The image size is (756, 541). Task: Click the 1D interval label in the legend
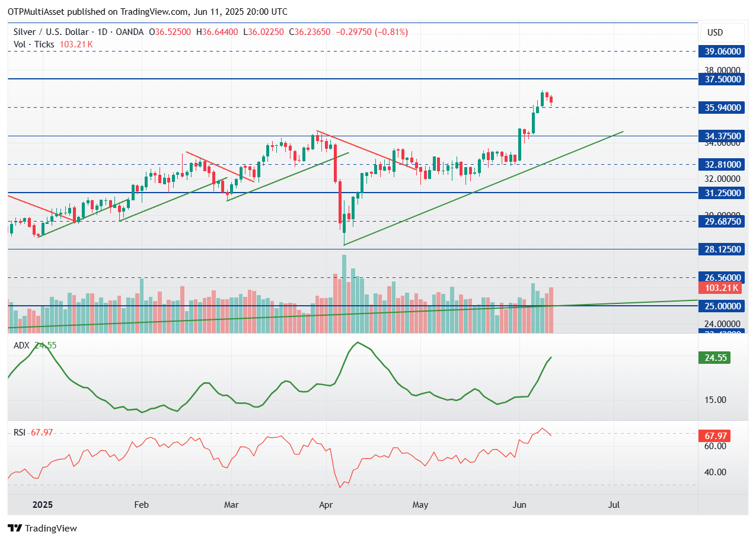[103, 32]
